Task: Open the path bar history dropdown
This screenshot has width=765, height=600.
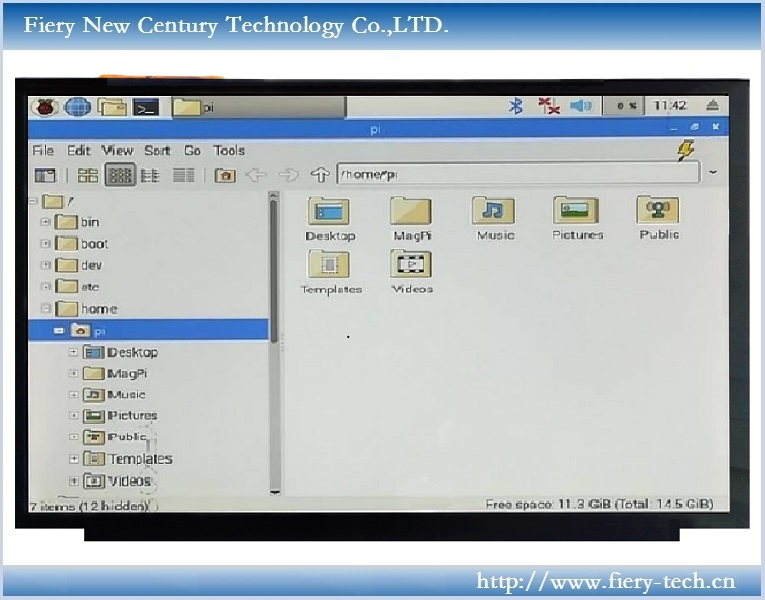Action: (713, 173)
